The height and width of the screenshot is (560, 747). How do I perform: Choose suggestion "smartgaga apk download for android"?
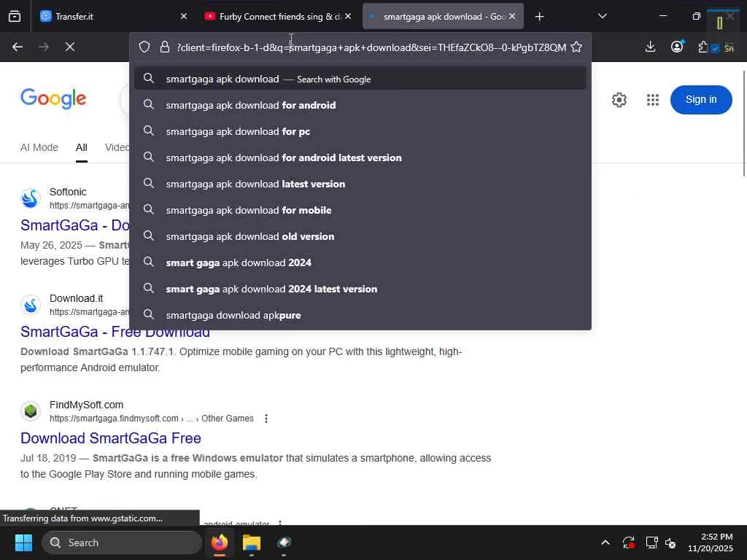click(360, 105)
